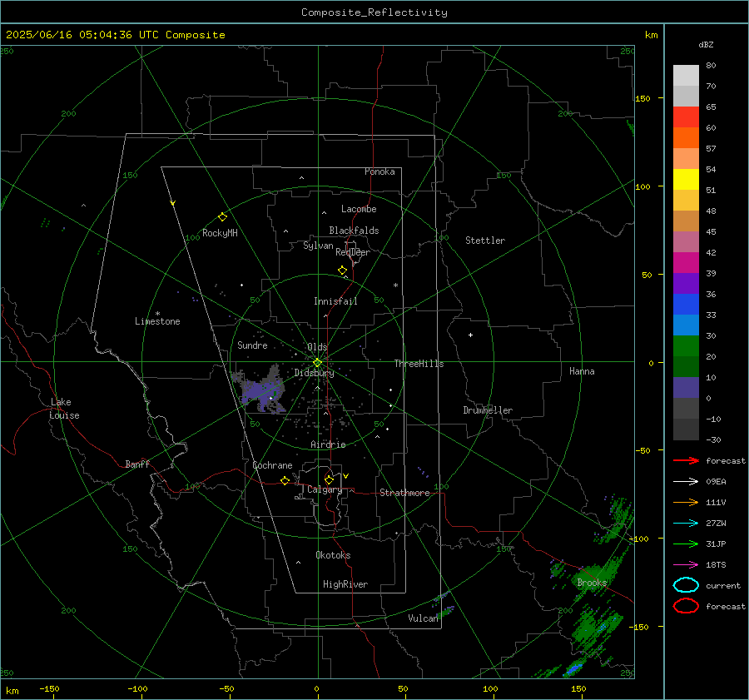
Task: Click the yellow diamond marker below RedDeer
Action: tap(342, 271)
